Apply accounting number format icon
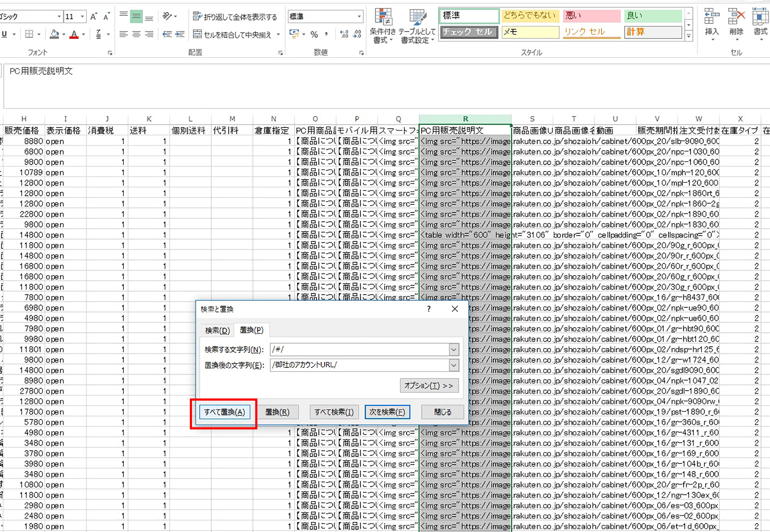The height and width of the screenshot is (532, 770). [x=294, y=34]
